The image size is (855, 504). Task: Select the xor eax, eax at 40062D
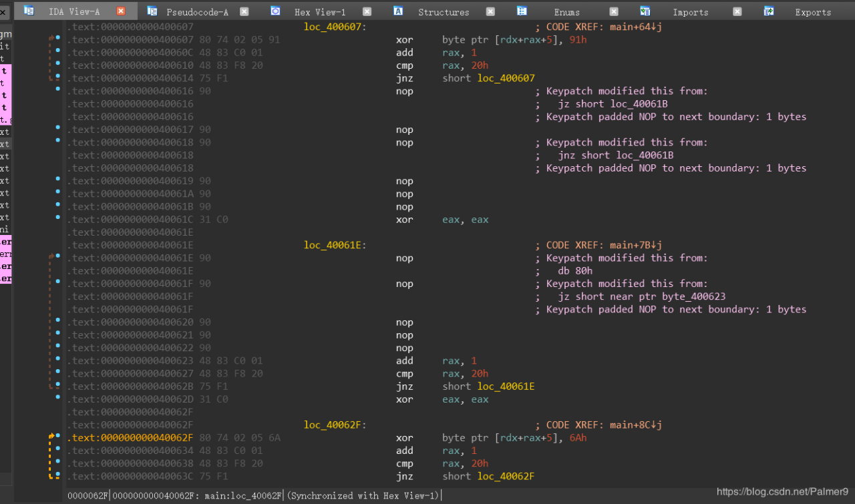(442, 399)
